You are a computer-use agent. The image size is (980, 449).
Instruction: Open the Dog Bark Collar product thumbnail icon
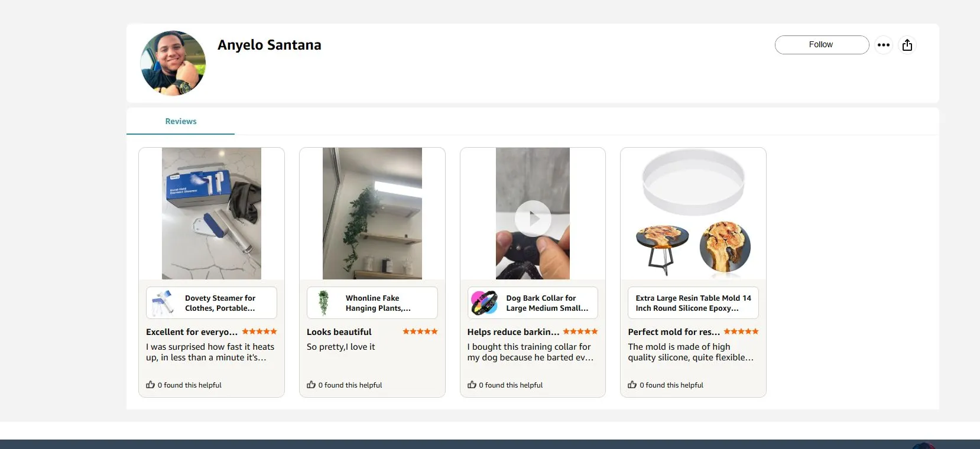pos(484,302)
